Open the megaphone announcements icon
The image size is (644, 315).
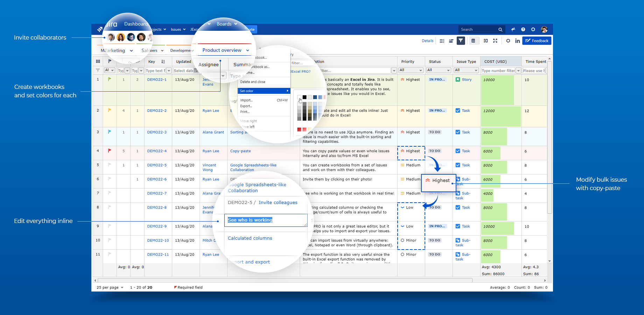click(x=513, y=29)
